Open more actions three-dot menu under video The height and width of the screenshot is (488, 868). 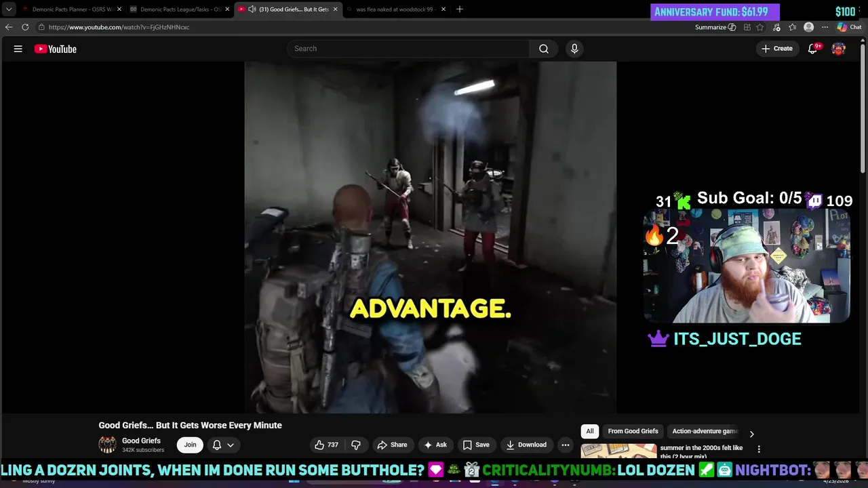pyautogui.click(x=566, y=445)
